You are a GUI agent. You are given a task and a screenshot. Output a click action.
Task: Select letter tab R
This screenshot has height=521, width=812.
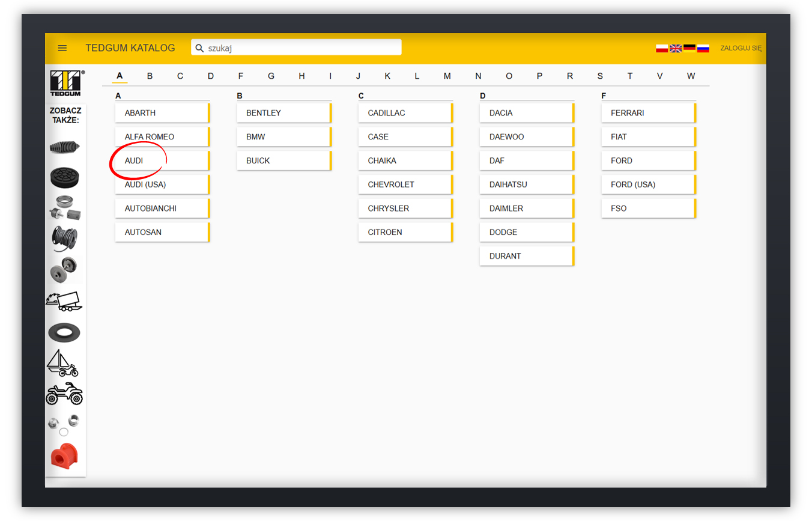tap(570, 76)
